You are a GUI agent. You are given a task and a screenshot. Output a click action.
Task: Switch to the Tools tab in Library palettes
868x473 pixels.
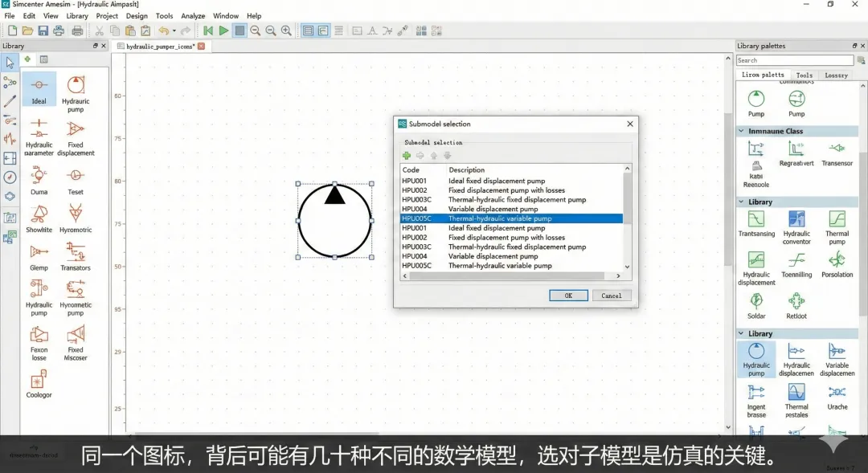pos(805,75)
